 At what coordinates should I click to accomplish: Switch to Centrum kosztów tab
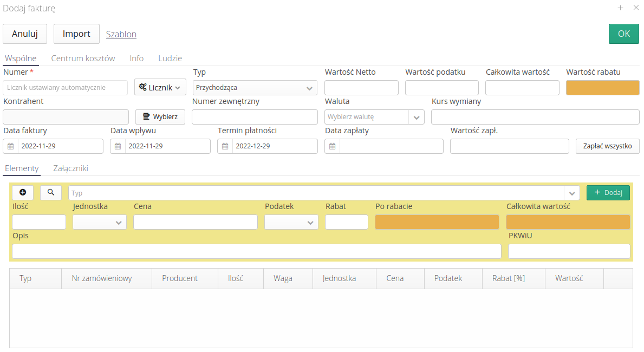tap(83, 58)
